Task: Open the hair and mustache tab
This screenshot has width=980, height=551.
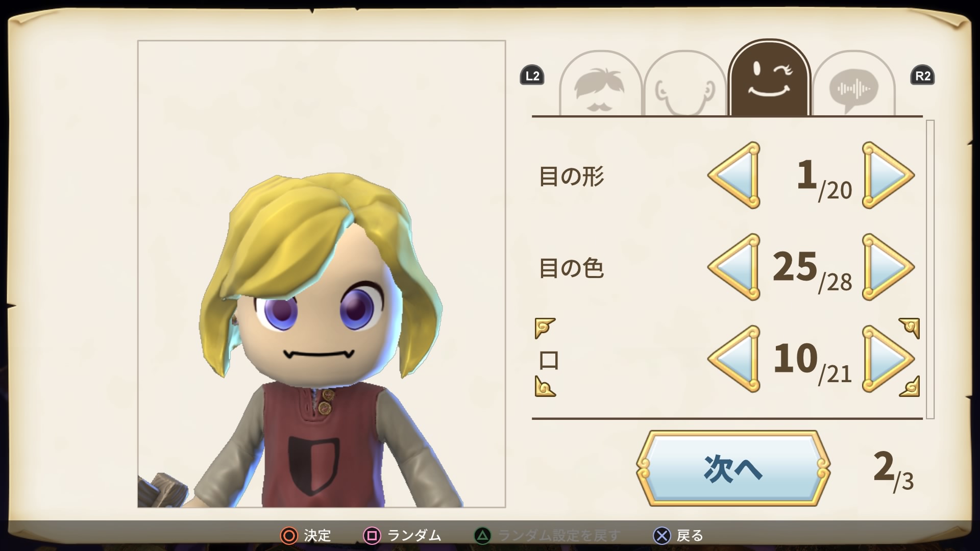Action: (600, 84)
